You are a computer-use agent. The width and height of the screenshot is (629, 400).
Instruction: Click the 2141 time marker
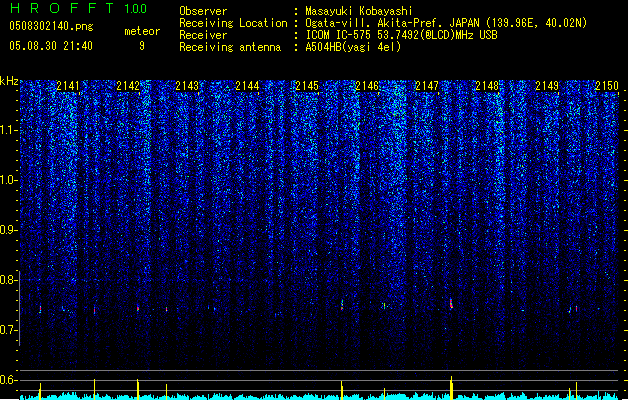coord(68,86)
